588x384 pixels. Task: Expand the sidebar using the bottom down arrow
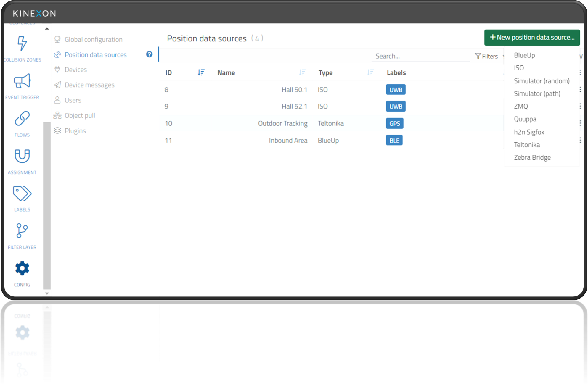47,293
